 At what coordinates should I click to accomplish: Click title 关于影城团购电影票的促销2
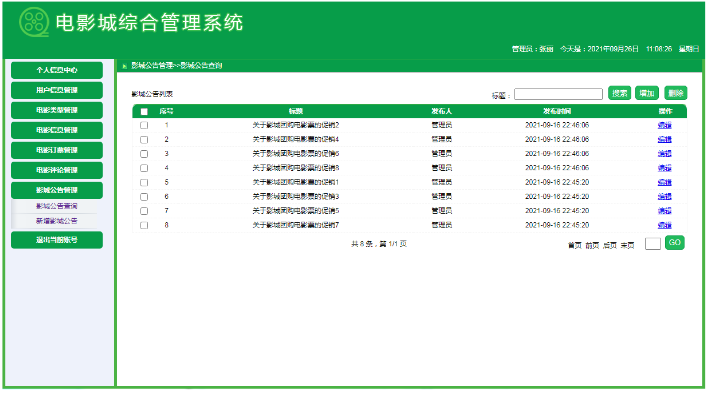coord(296,125)
